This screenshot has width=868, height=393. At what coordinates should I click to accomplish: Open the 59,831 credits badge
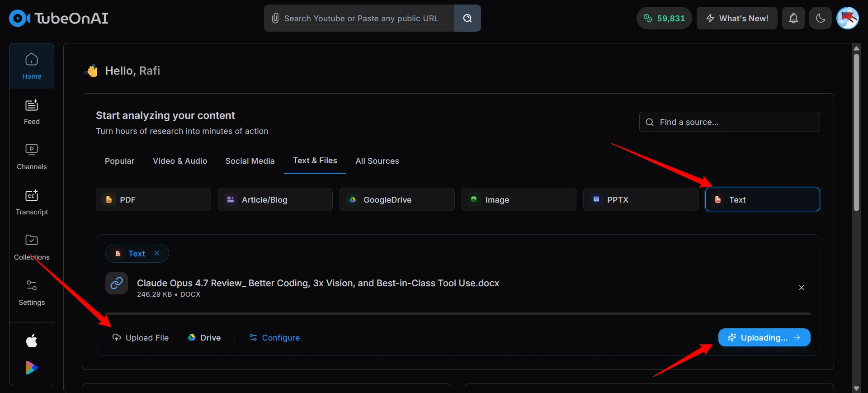[x=664, y=18]
